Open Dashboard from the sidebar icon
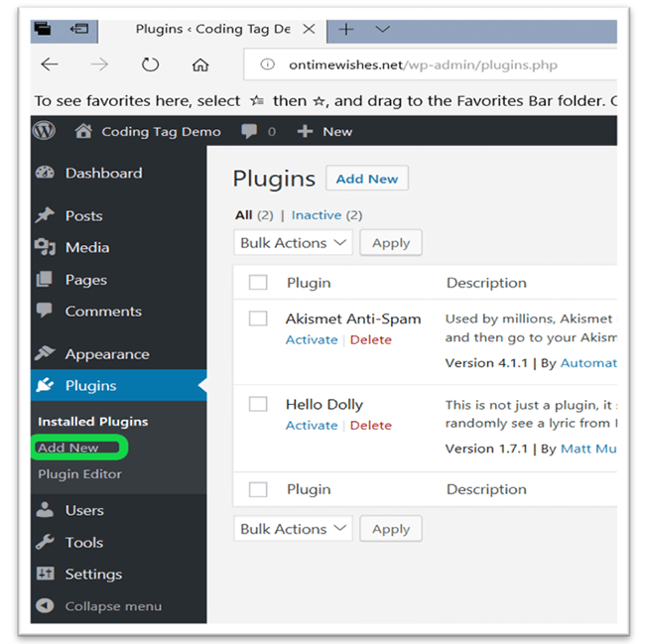 45,173
